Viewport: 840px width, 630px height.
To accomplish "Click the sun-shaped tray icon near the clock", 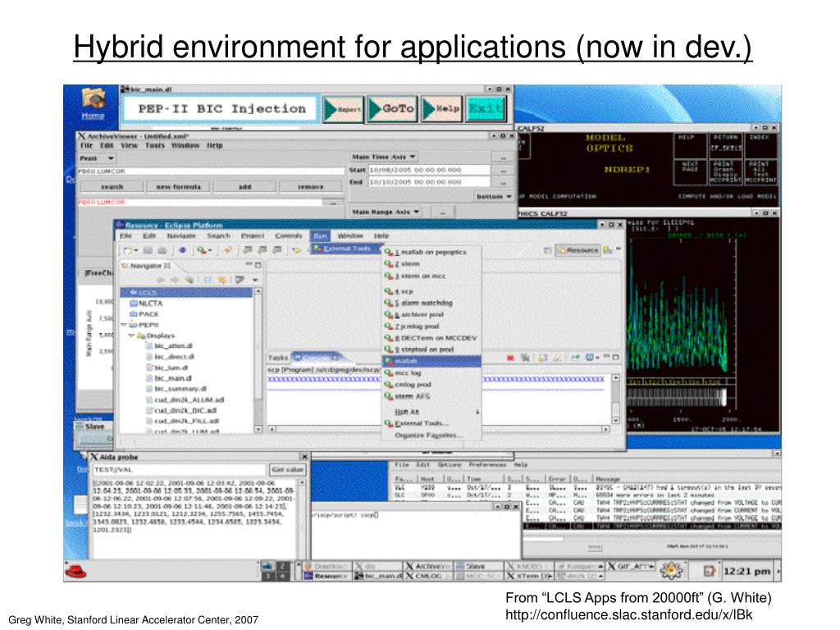I will pos(671,571).
